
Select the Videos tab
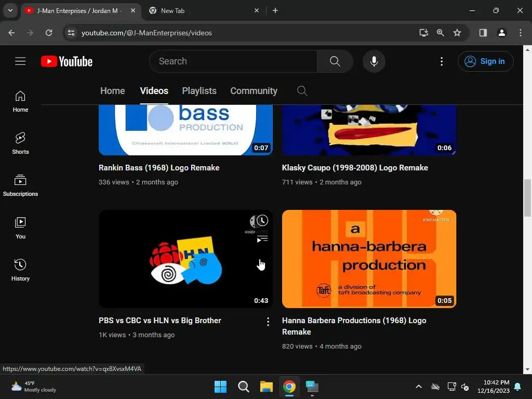[154, 91]
